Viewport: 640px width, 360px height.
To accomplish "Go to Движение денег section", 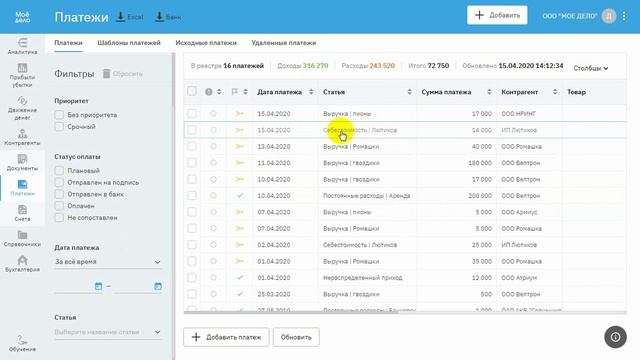I will (22, 108).
